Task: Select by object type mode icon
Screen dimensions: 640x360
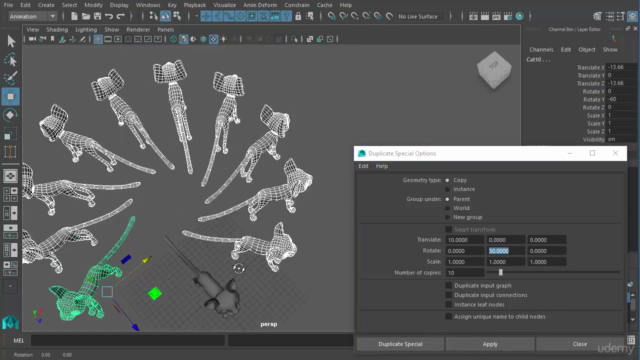Action: pos(165,16)
